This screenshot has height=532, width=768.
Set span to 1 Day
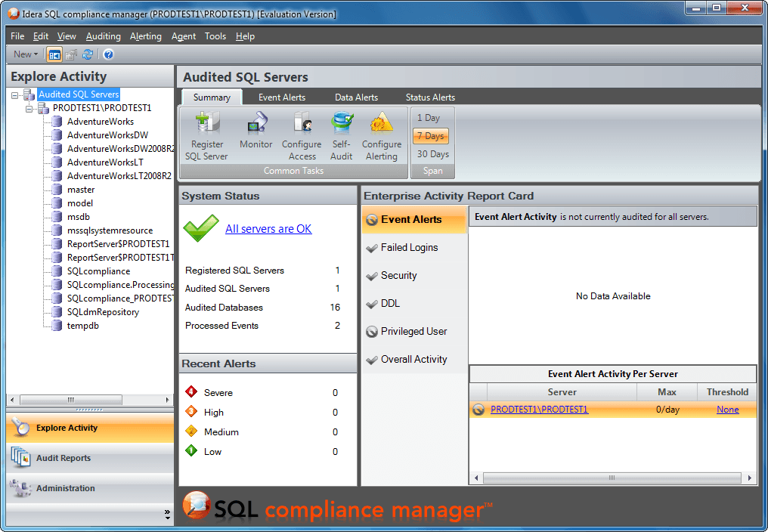(429, 118)
